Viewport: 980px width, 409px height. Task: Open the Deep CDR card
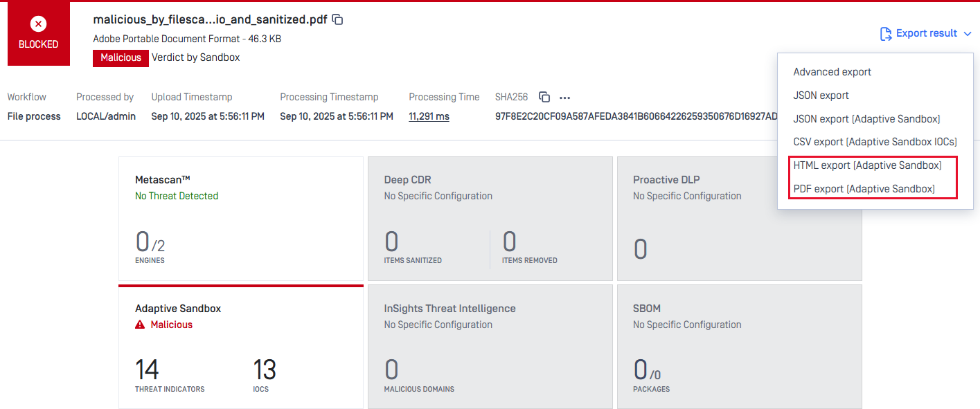(x=490, y=218)
